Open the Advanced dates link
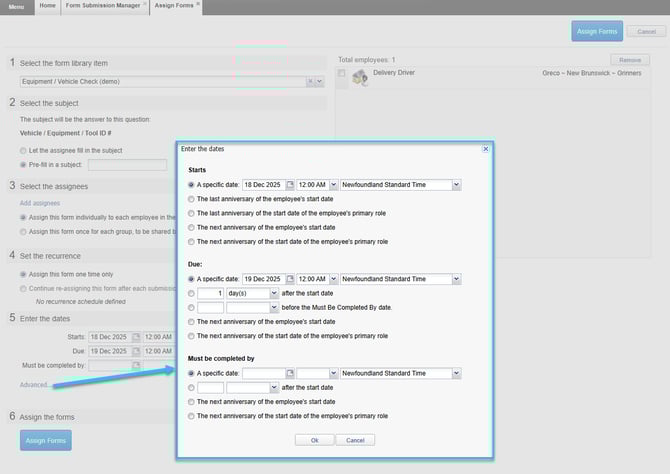Image resolution: width=670 pixels, height=474 pixels. click(34, 385)
